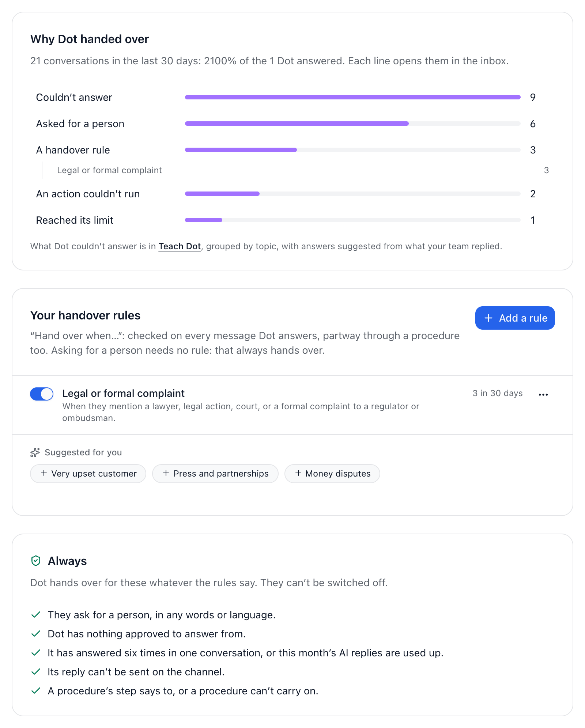Click the plus icon on Press and partnerships chip

pyautogui.click(x=166, y=473)
